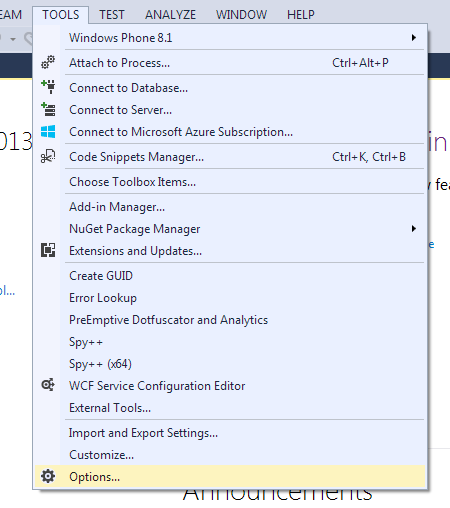Click the Microsoft Azure Windows logo icon
The width and height of the screenshot is (450, 508).
tap(48, 132)
